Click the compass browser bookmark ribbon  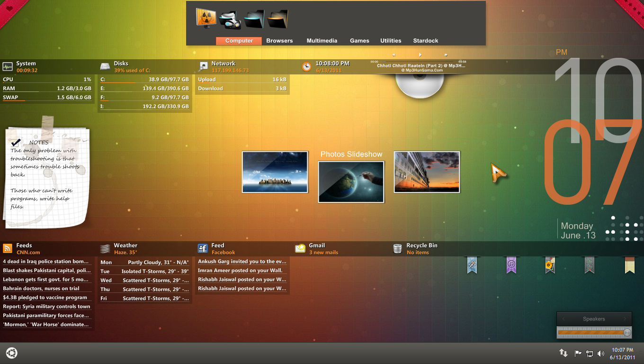point(472,265)
